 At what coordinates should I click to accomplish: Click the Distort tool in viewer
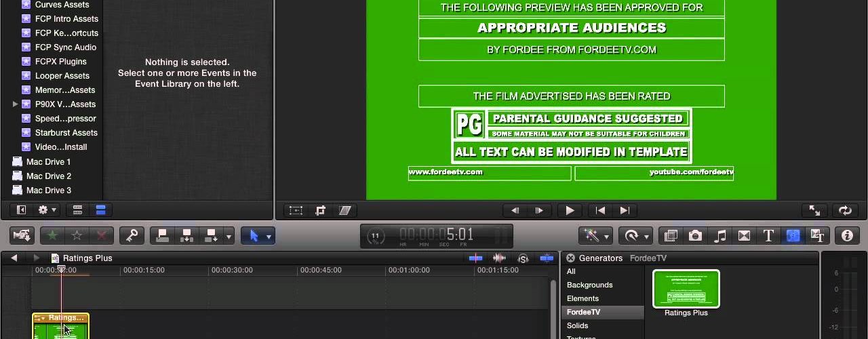click(x=344, y=211)
